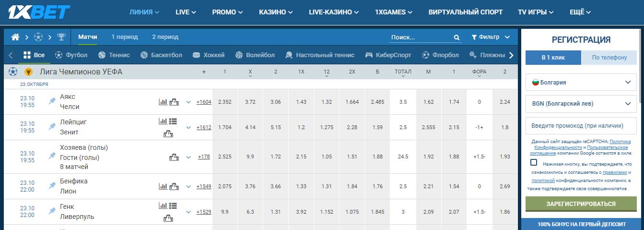This screenshot has height=230, width=644.
Task: Pin the Genk–Liverpool match
Action: (x=52, y=211)
